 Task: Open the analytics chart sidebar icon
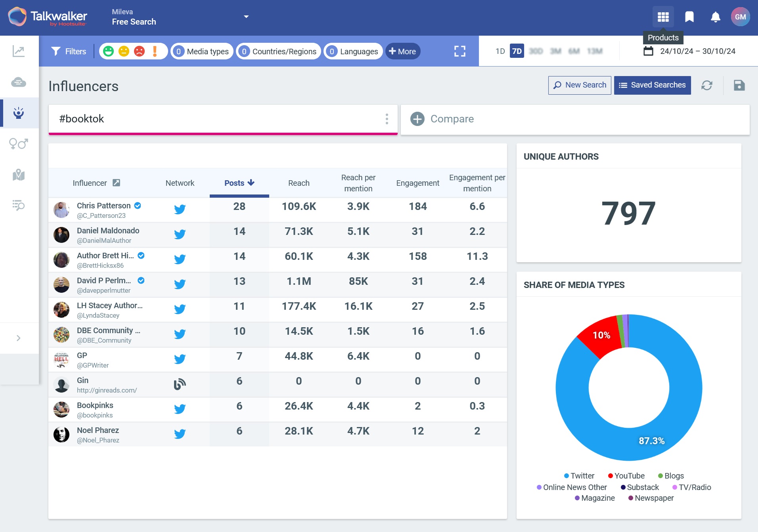pos(19,51)
